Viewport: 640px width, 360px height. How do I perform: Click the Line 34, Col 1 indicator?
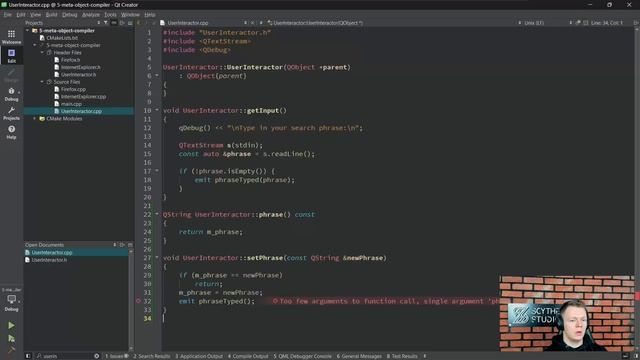pos(607,23)
